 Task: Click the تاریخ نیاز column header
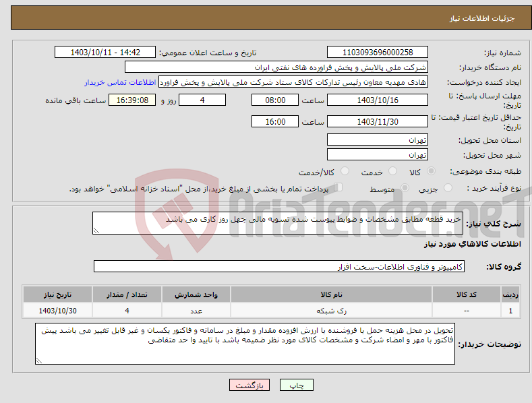click(x=58, y=294)
